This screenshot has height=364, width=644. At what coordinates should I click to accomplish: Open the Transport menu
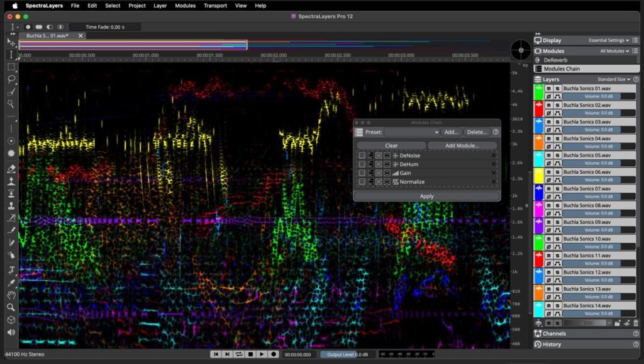pos(215,6)
